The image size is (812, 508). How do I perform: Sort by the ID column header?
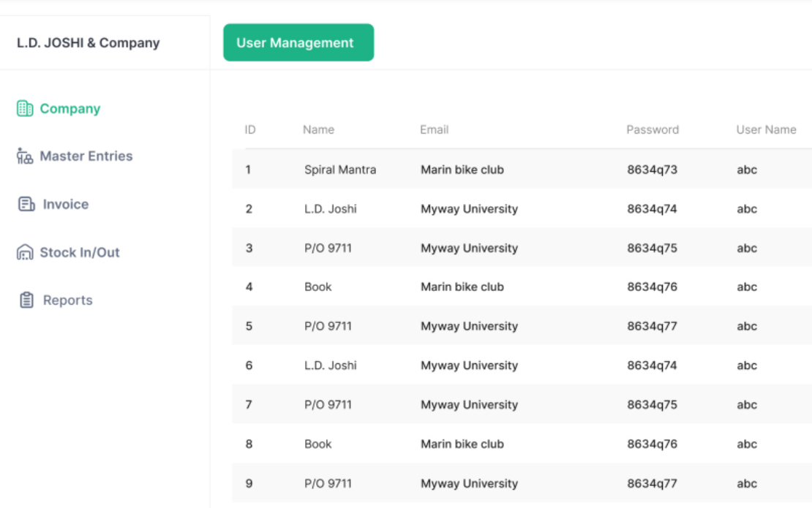click(250, 130)
